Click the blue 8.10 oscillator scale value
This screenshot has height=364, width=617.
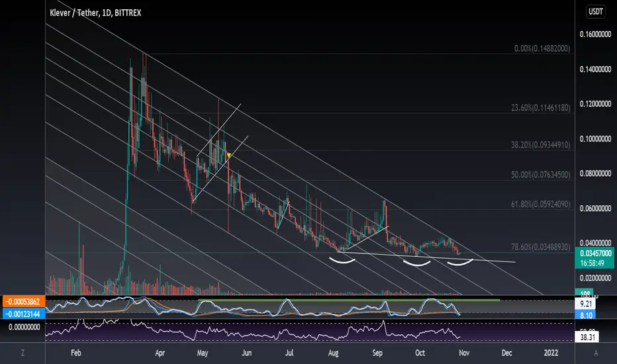[x=586, y=315]
